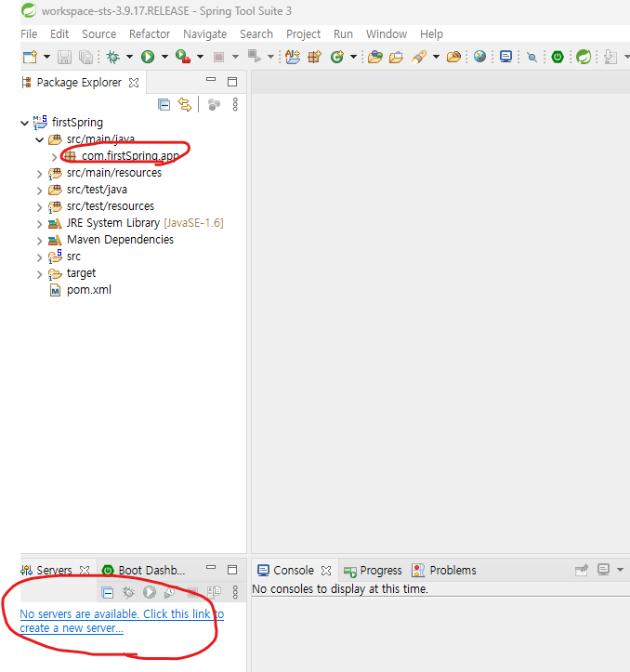Expand src/test/resources folder
This screenshot has width=630, height=672.
point(39,207)
